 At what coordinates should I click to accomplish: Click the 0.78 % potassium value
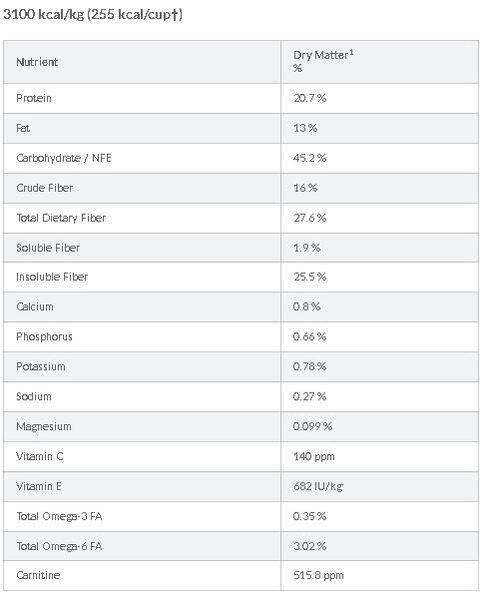click(310, 367)
